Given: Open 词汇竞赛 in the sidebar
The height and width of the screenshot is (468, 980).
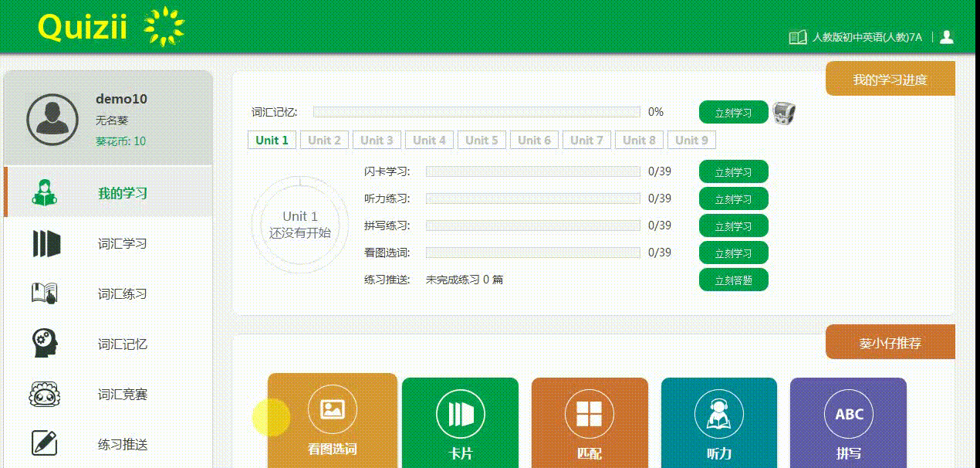Looking at the screenshot, I should click(x=108, y=395).
